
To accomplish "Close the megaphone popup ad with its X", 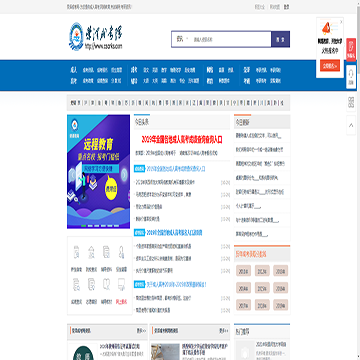I will (341, 21).
